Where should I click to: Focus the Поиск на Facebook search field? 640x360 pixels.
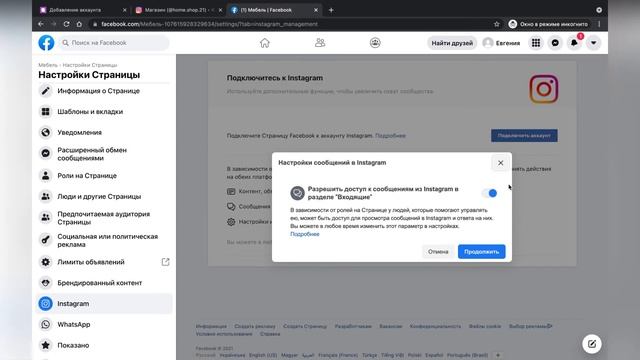click(114, 42)
